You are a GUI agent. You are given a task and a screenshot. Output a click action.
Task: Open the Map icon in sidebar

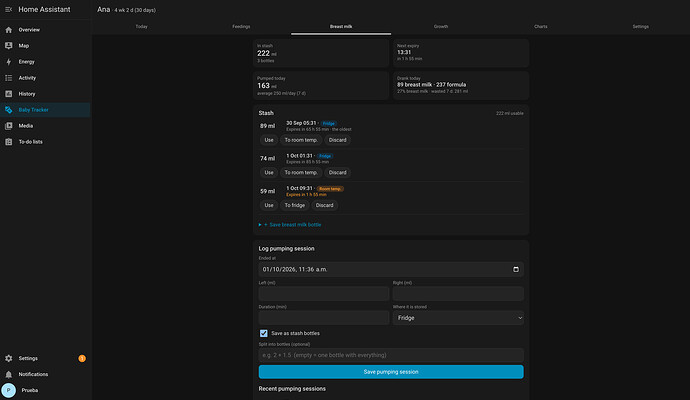8,46
